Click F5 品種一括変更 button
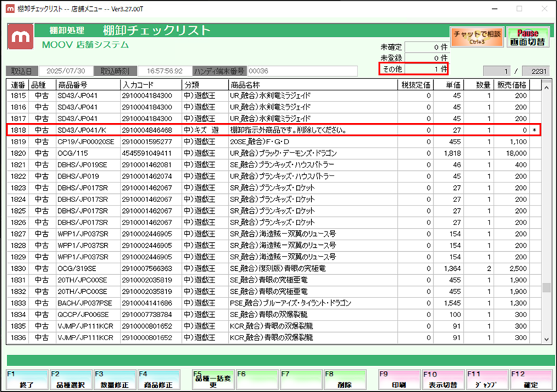The height and width of the screenshot is (392, 557). [213, 380]
